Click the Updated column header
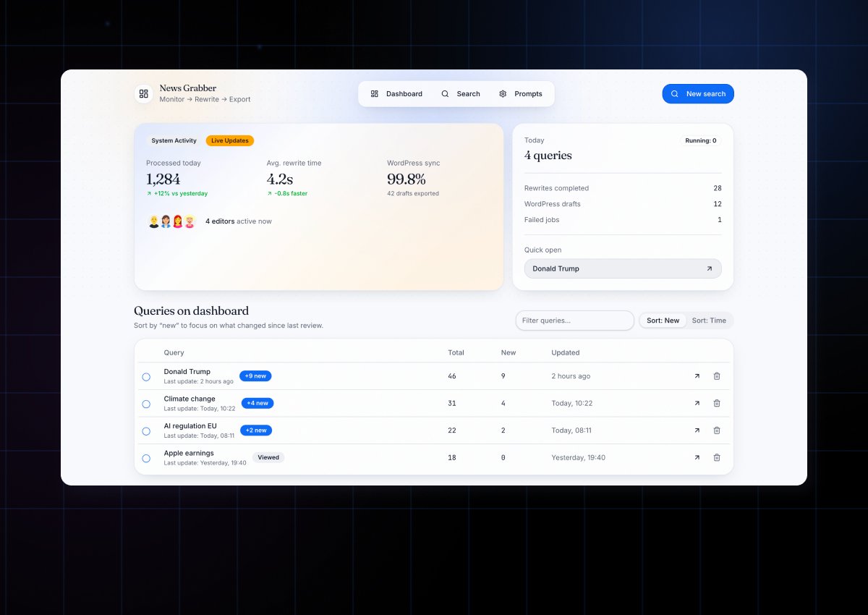 click(x=566, y=352)
